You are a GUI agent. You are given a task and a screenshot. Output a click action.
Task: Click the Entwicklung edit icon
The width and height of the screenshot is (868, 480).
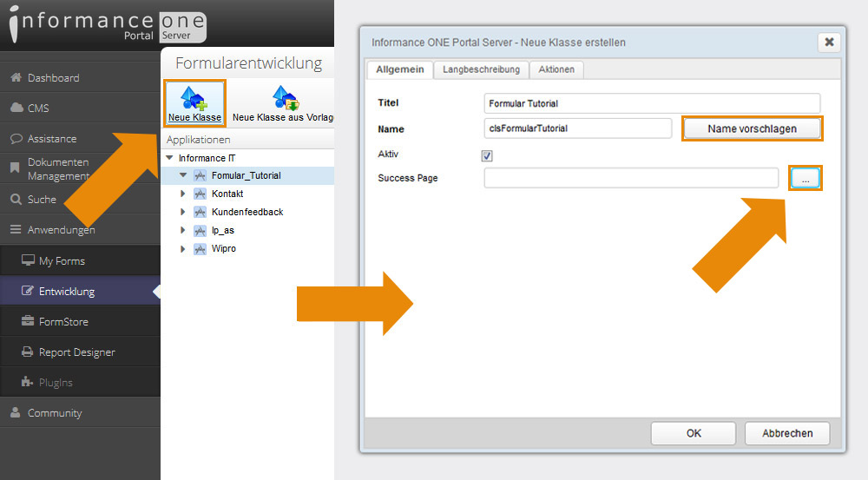[x=27, y=291]
